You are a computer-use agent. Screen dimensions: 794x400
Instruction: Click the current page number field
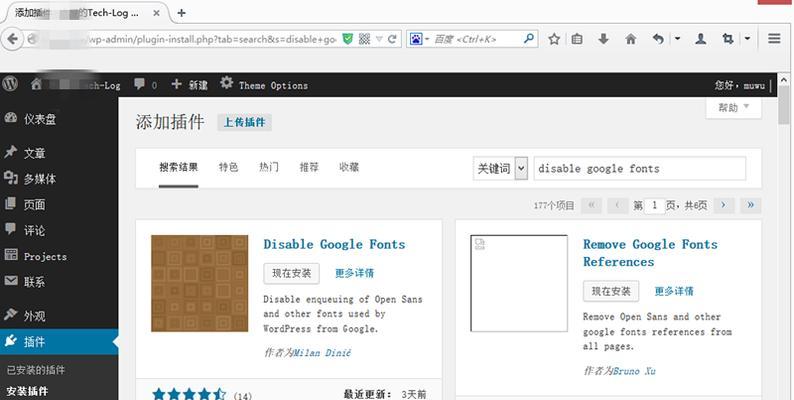(655, 205)
